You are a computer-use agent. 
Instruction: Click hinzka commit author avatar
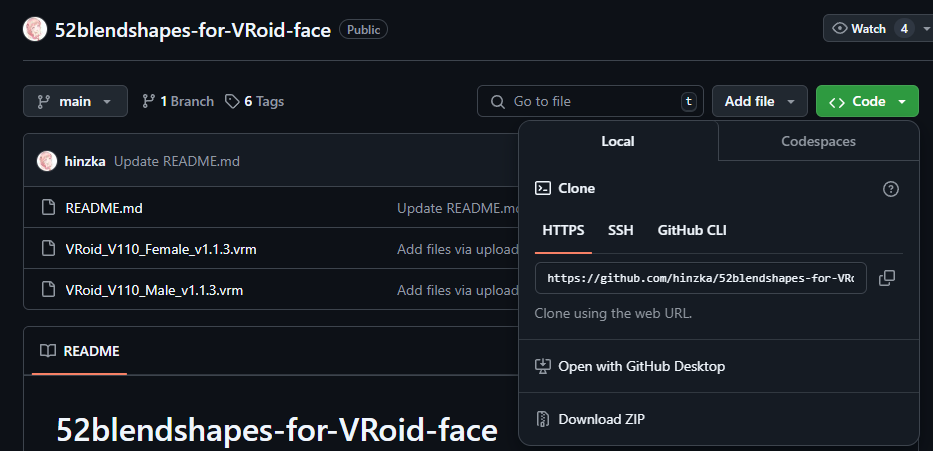47,161
